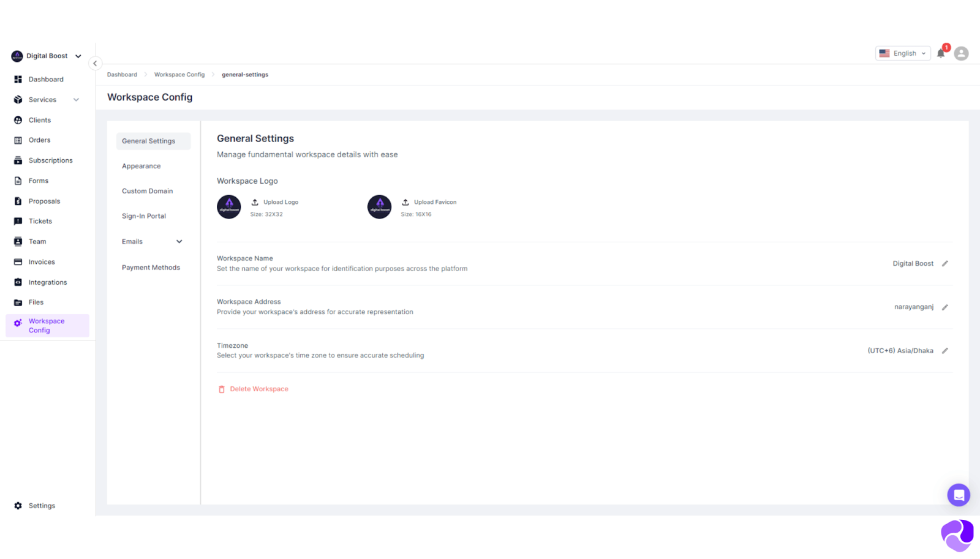
Task: Click the Upload Logo icon
Action: click(255, 202)
